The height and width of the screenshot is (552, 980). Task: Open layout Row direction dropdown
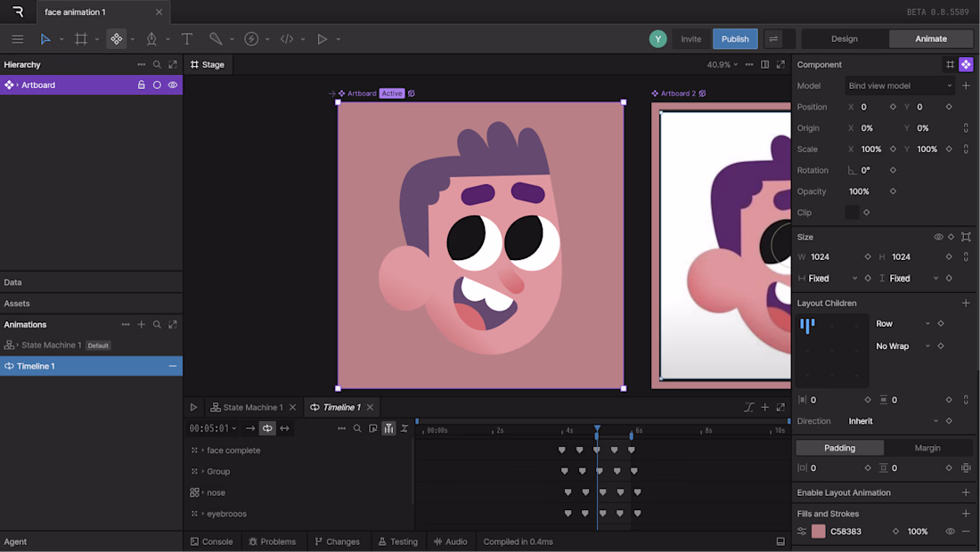click(903, 323)
